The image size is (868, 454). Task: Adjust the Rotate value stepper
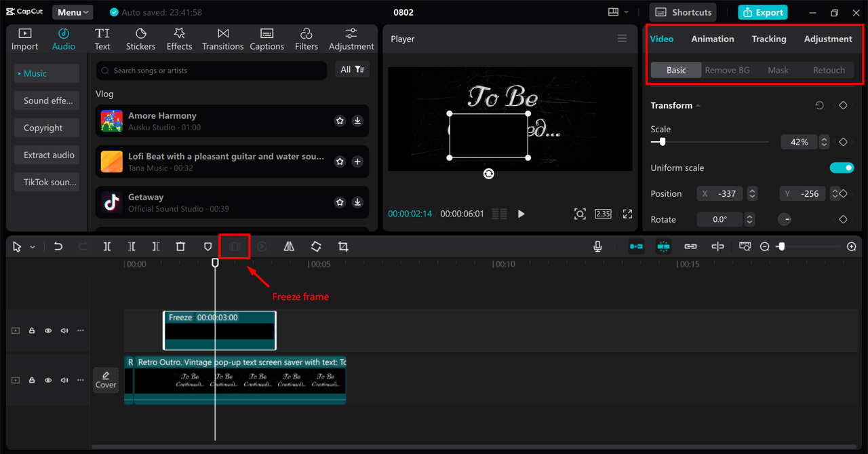coord(749,219)
